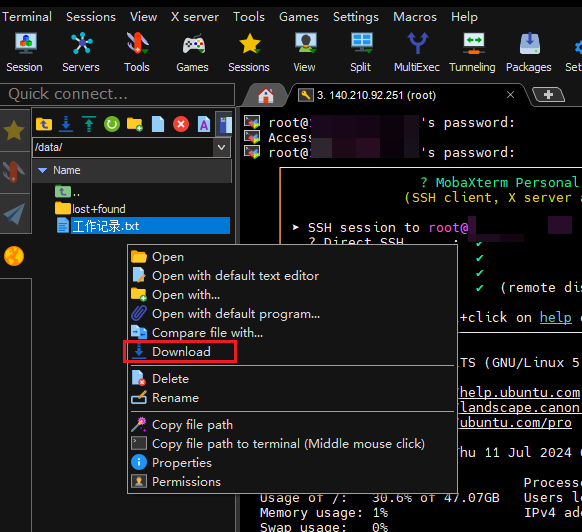The width and height of the screenshot is (582, 532).
Task: Open the Sessions star toolbar icon
Action: pyautogui.click(x=249, y=52)
